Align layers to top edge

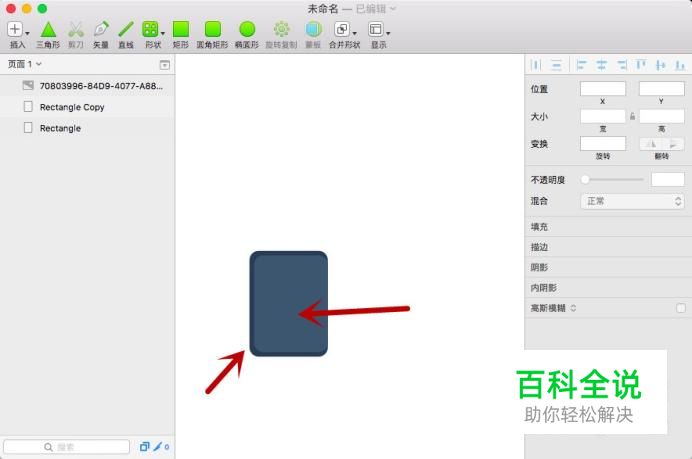click(641, 65)
